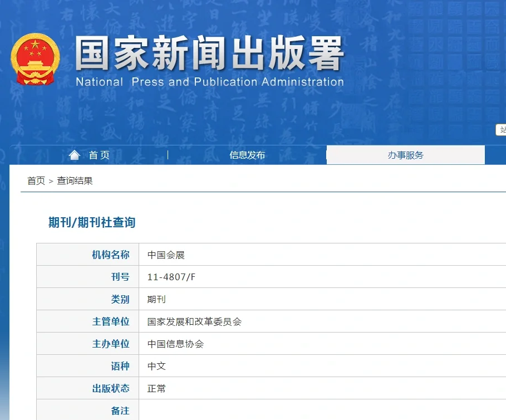Select the 机构名称 value 中国会展
The width and height of the screenshot is (506, 420).
point(166,254)
